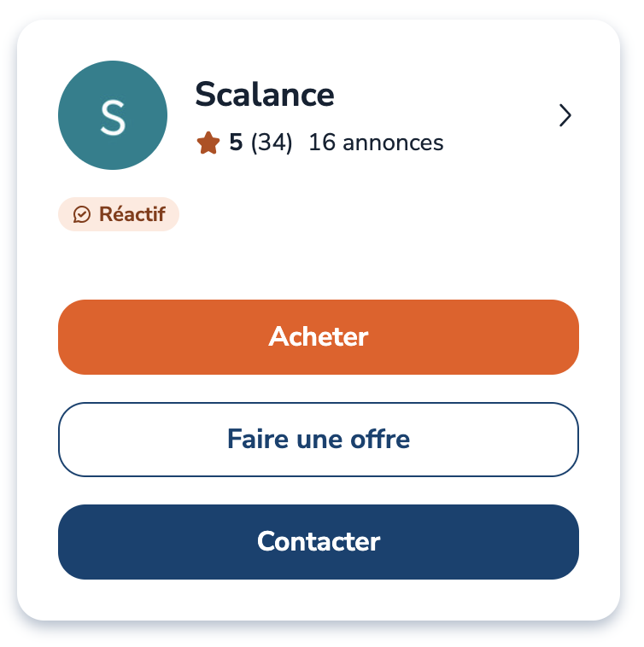This screenshot has height=647, width=644.
Task: Open seller profile via right chevron arrow
Action: click(565, 115)
